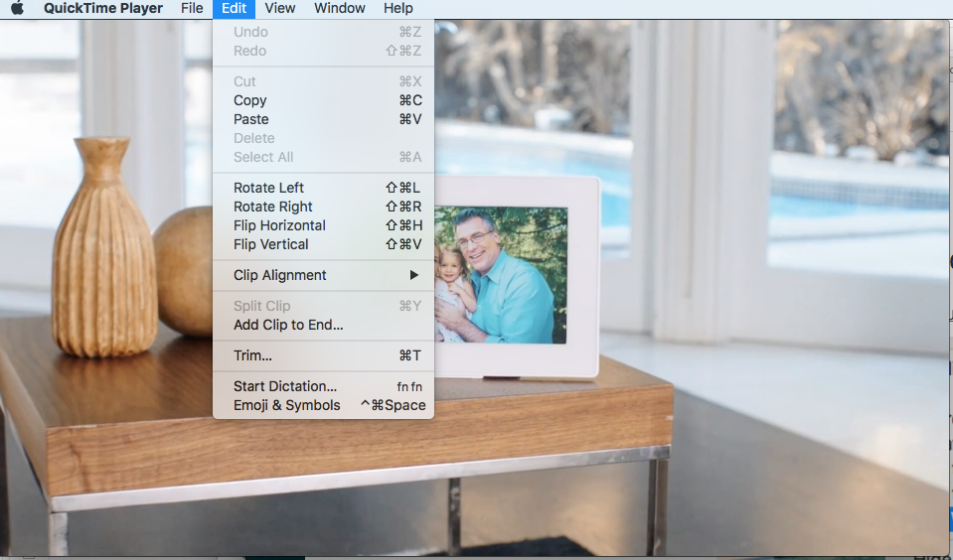Click the framed photo in the video

click(517, 276)
